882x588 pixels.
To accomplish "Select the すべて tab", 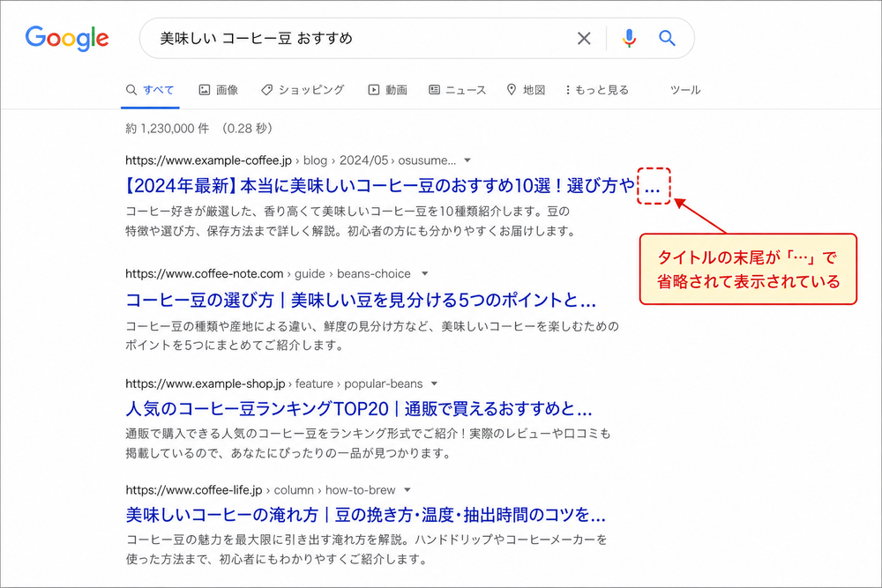I will point(150,90).
